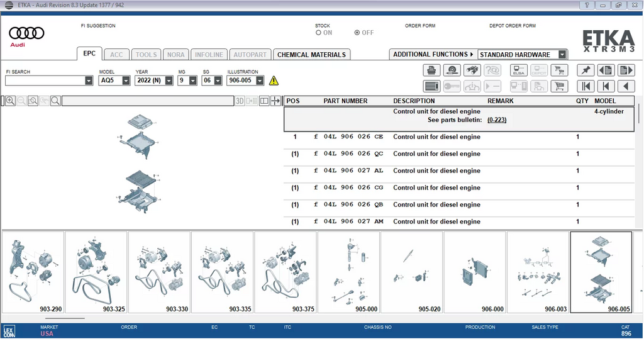The image size is (644, 341).
Task: Select the 906-000 illustration thumbnail
Action: [x=474, y=272]
